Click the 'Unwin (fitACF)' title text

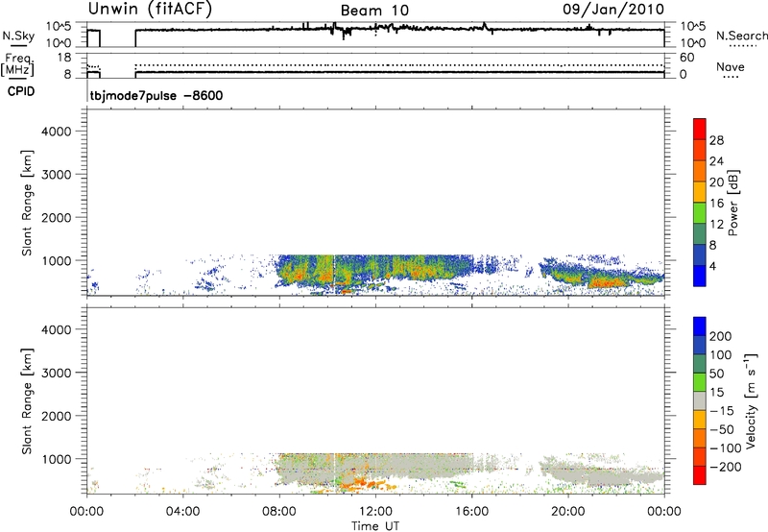150,9
